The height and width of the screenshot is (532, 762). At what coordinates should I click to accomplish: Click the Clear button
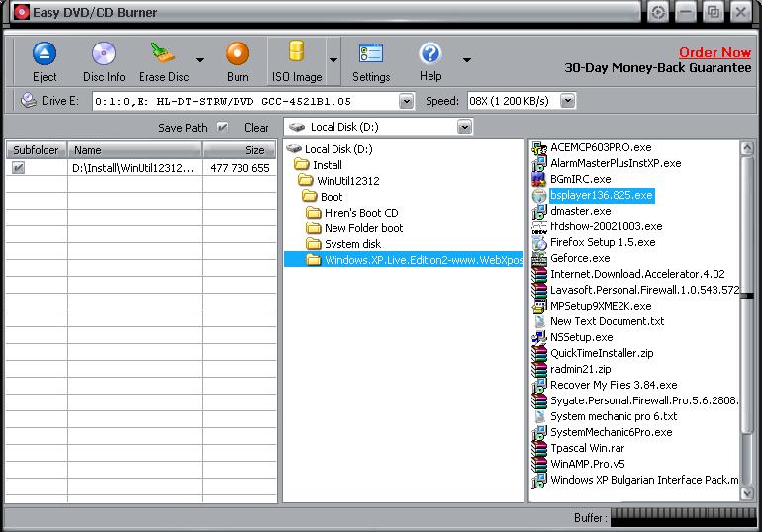point(256,128)
